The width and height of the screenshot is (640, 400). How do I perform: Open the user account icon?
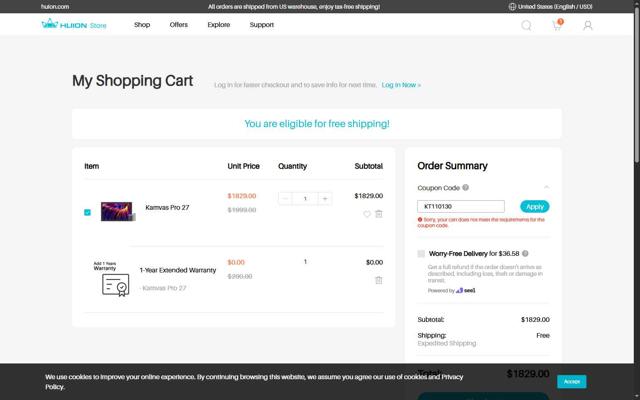[587, 25]
